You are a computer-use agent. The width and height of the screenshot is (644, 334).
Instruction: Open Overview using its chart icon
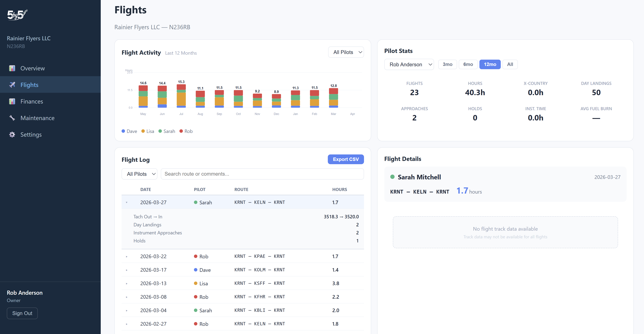click(x=12, y=68)
